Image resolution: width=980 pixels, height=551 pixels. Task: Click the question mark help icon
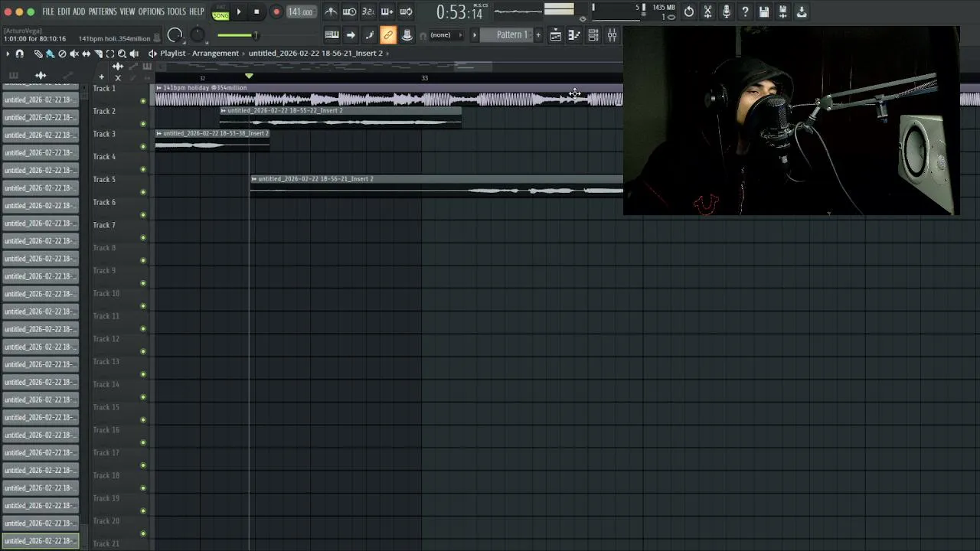745,11
